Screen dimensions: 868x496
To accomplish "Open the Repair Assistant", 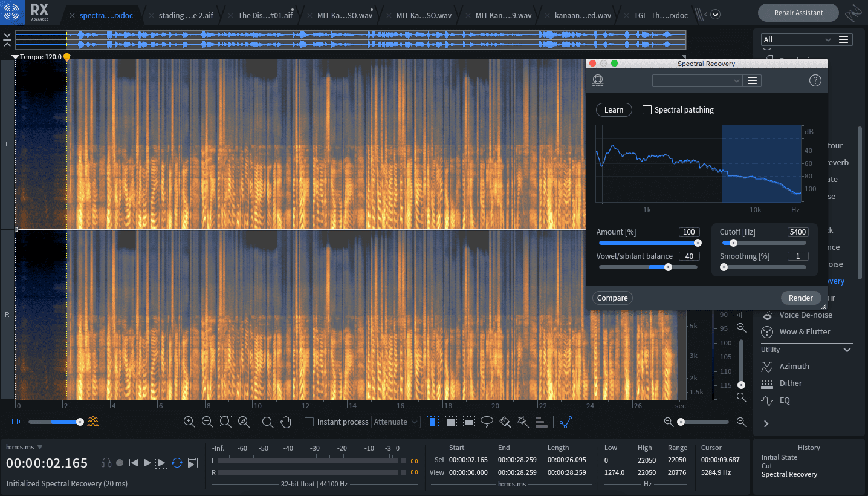I will pos(798,13).
